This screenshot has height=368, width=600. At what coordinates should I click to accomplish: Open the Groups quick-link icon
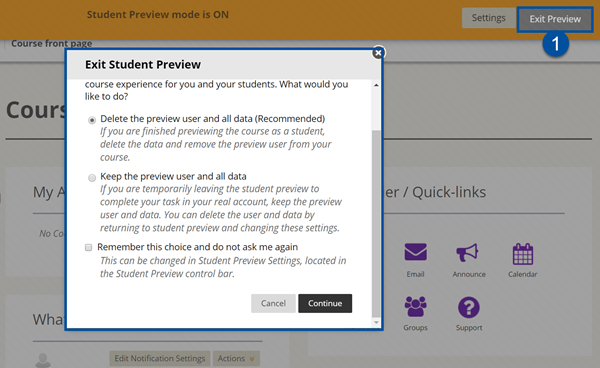[x=415, y=306]
